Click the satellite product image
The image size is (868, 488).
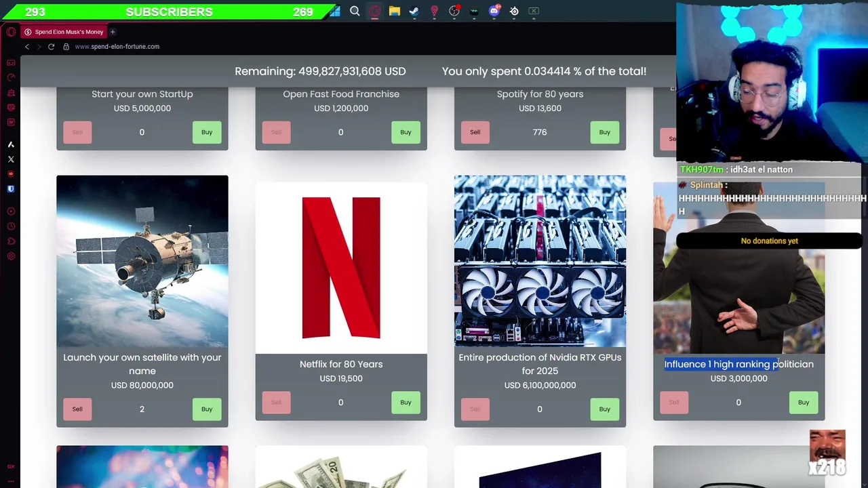[x=142, y=261]
